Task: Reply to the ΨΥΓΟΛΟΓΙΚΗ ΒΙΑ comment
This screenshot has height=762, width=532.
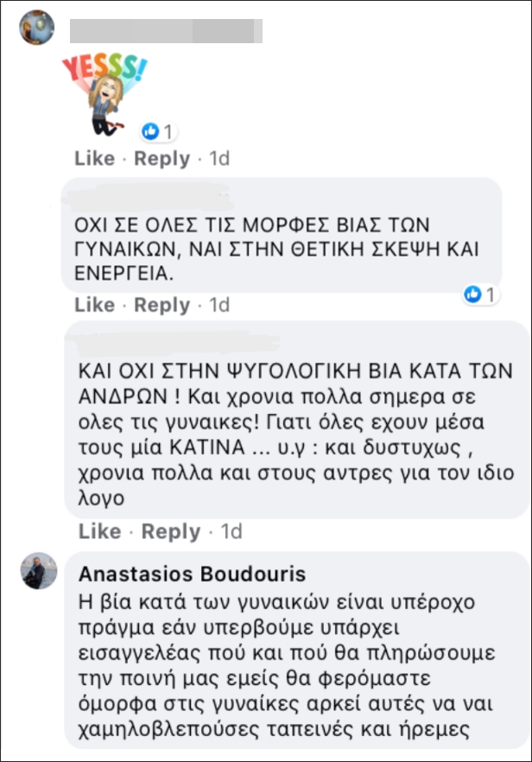Action: coord(170,531)
